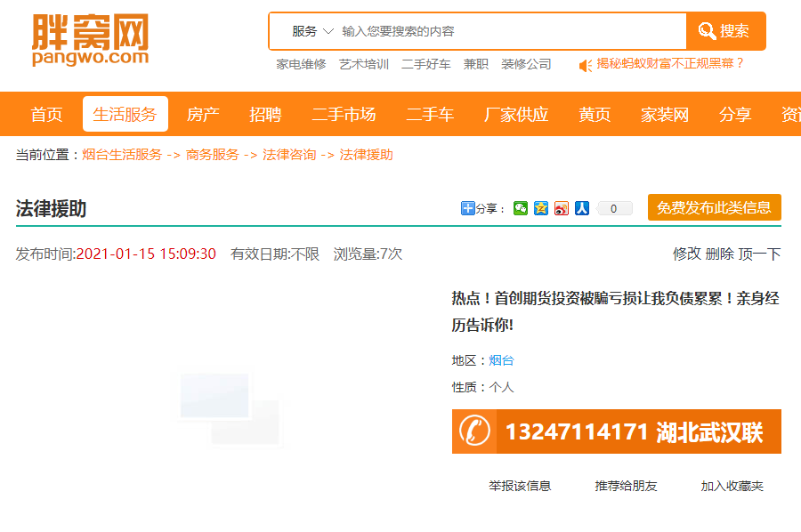Click the magnifier search icon

707,31
